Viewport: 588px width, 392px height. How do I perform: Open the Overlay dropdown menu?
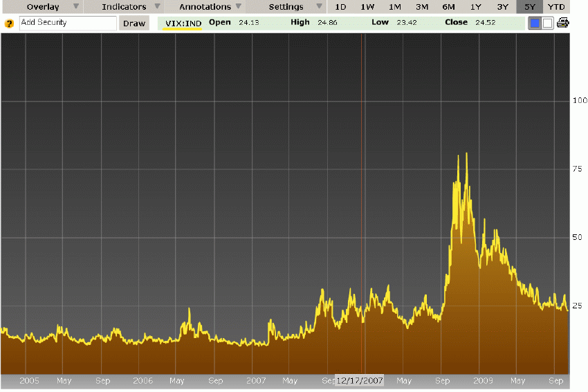click(42, 7)
